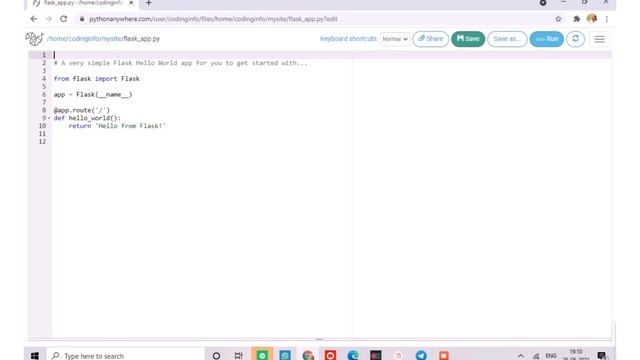
Task: Bookmark this page with the star icon
Action: (x=558, y=19)
